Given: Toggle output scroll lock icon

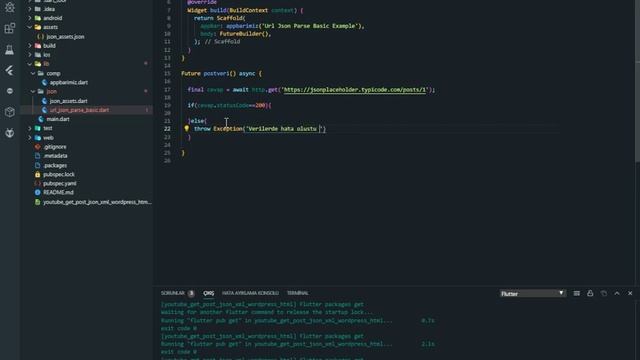Looking at the screenshot, I should point(590,293).
